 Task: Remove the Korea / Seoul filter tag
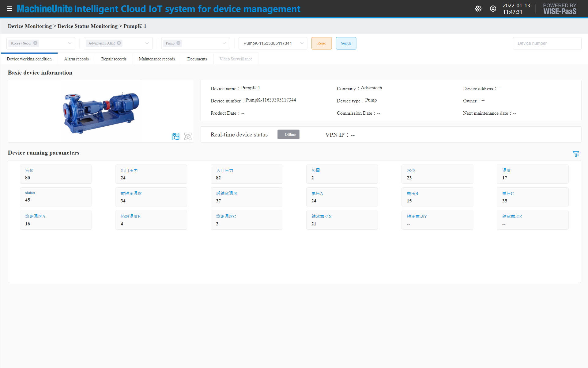click(x=35, y=43)
